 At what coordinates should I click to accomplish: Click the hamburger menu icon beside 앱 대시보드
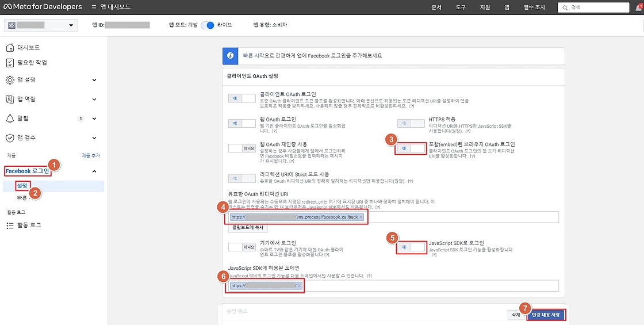94,7
